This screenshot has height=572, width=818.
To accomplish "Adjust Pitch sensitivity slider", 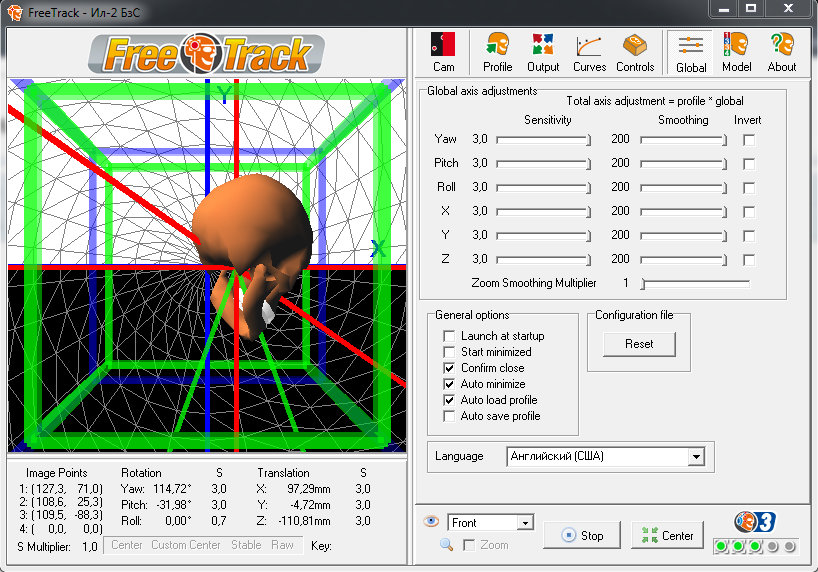I will pyautogui.click(x=544, y=164).
